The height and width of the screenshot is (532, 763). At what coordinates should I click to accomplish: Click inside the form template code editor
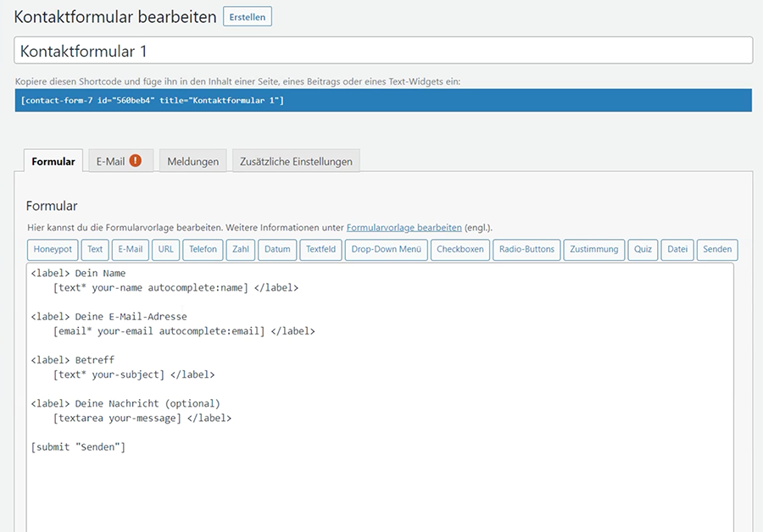pos(381,483)
